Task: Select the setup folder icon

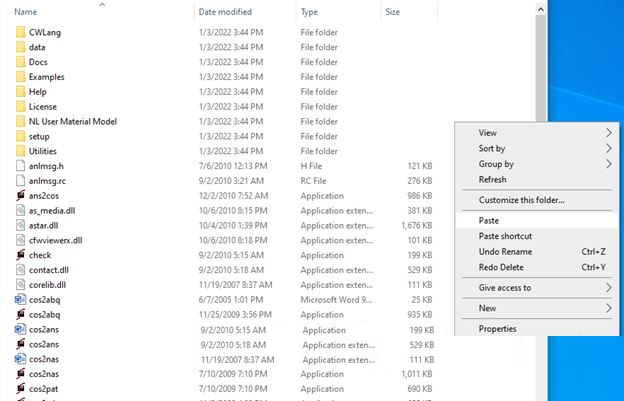Action: [21, 136]
